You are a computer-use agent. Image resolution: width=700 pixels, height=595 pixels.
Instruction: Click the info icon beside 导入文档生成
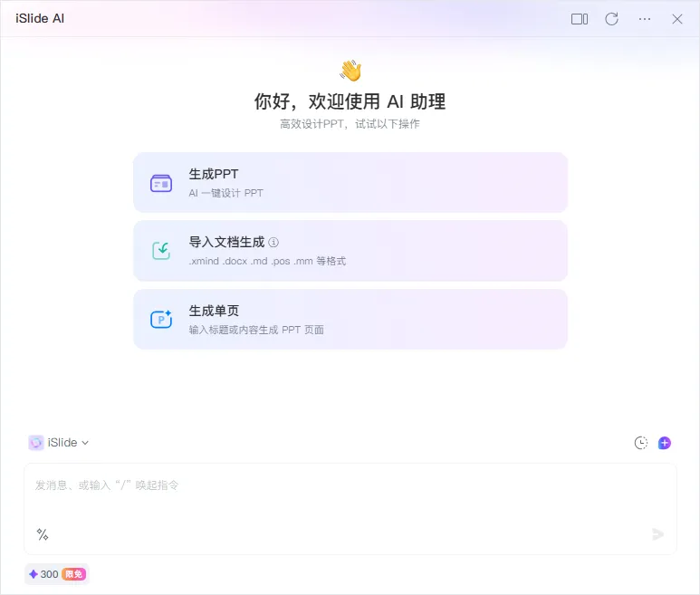pos(273,242)
